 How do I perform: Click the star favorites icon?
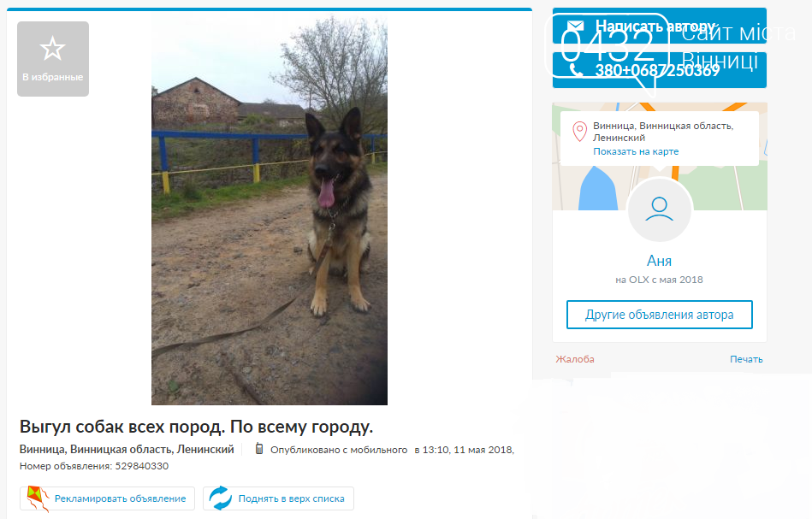pyautogui.click(x=52, y=49)
